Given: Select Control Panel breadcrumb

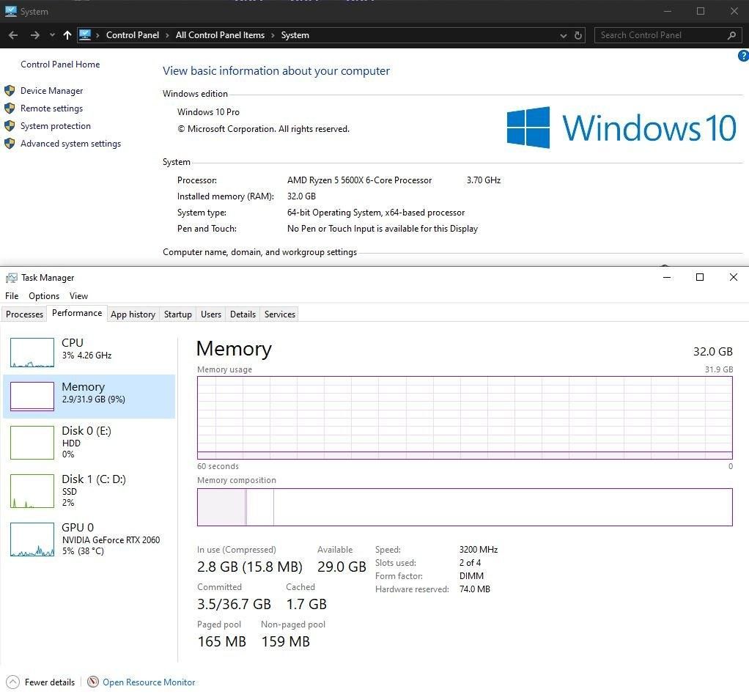Looking at the screenshot, I should 133,35.
